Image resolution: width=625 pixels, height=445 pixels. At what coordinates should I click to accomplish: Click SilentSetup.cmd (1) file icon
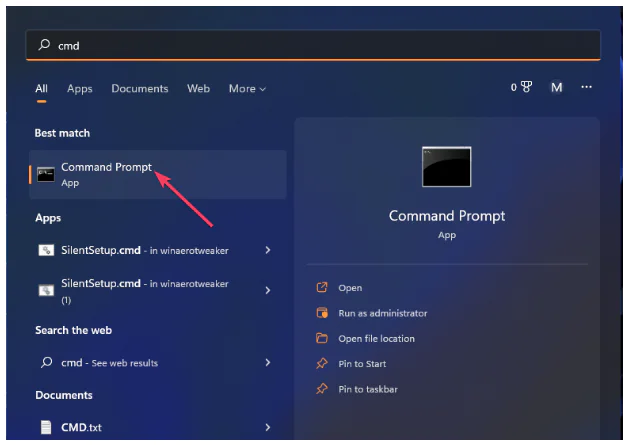(x=46, y=290)
